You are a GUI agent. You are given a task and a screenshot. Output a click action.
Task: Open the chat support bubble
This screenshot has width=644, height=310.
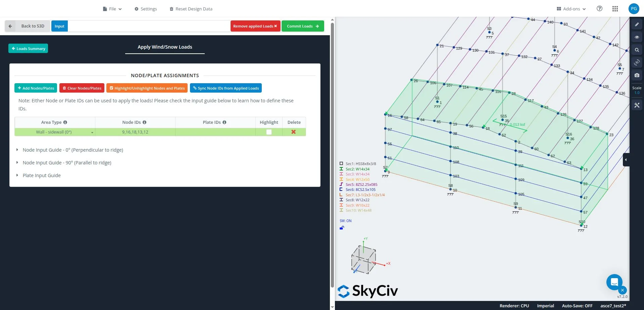click(x=614, y=282)
